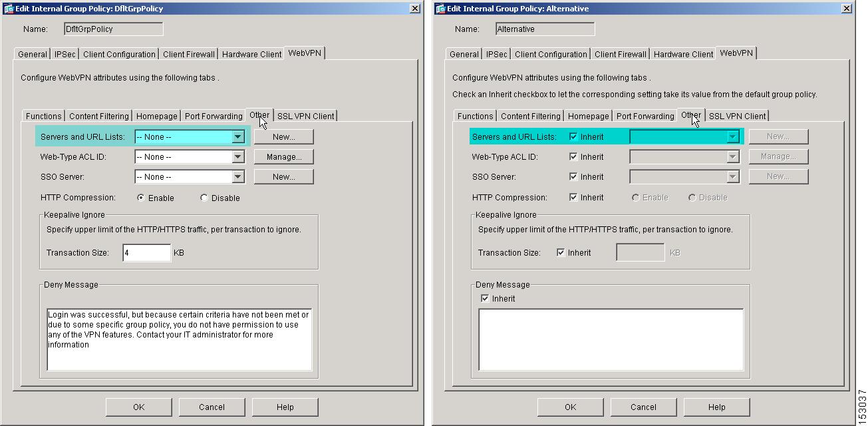Select WebVPN tab in DfltGrpPolicy window

pyautogui.click(x=305, y=53)
